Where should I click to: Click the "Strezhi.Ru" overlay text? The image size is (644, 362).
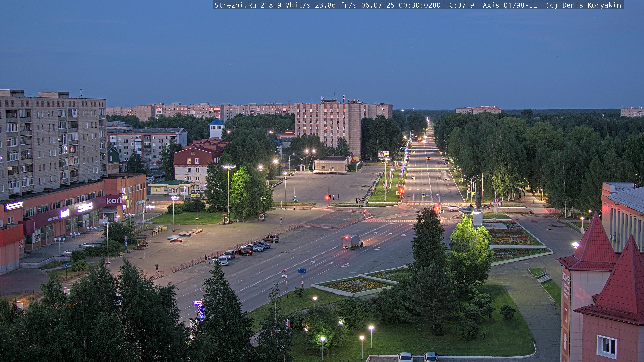pyautogui.click(x=235, y=5)
